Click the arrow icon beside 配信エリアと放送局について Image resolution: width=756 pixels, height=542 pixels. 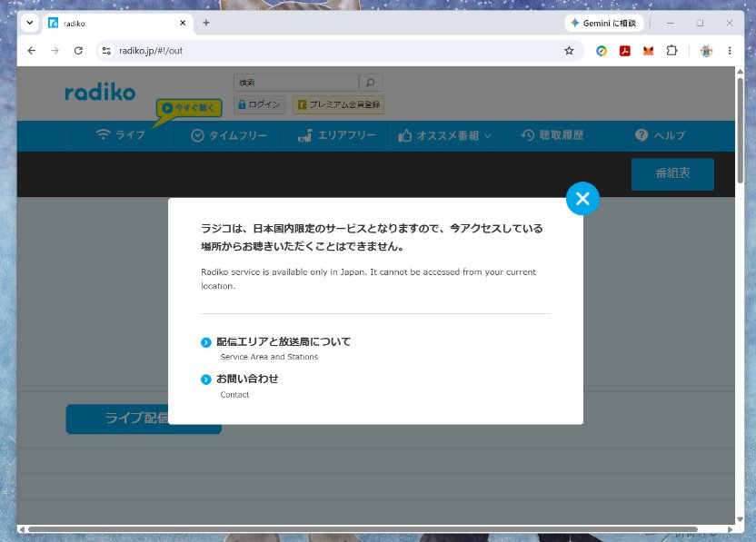tap(206, 342)
